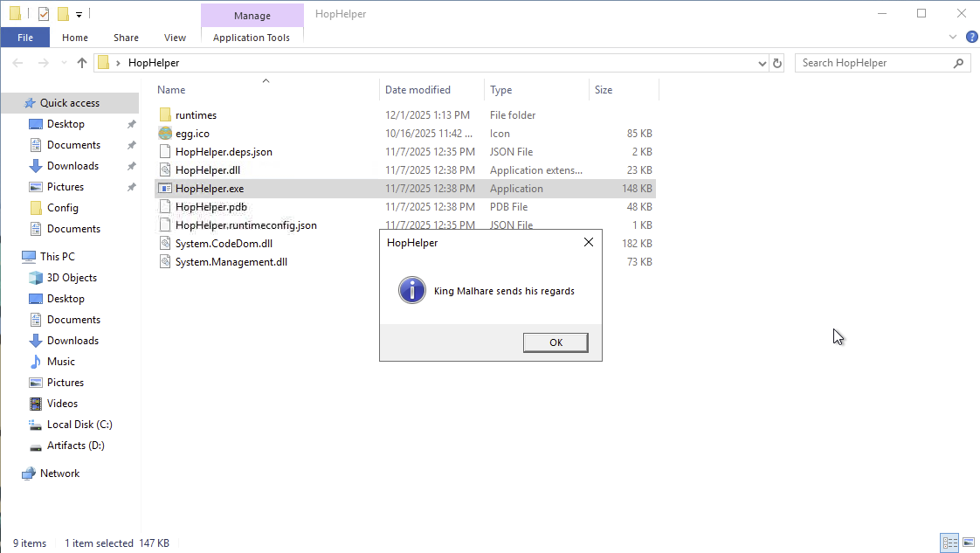Switch to details view in status bar
The width and height of the screenshot is (980, 553).
950,543
